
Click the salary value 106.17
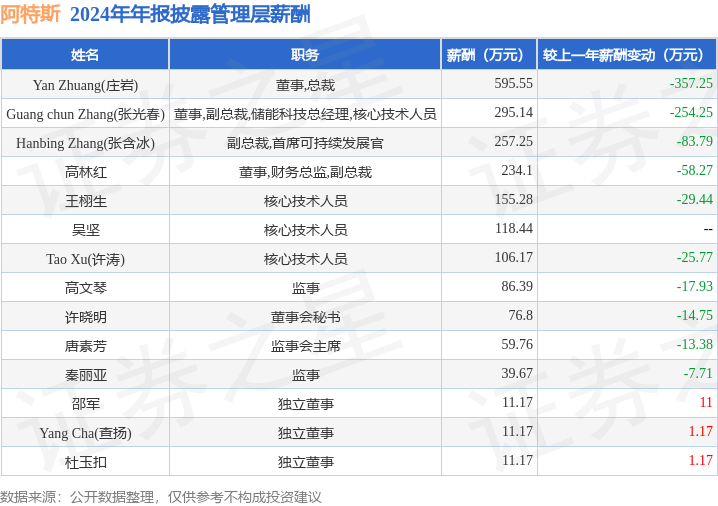[513, 257]
